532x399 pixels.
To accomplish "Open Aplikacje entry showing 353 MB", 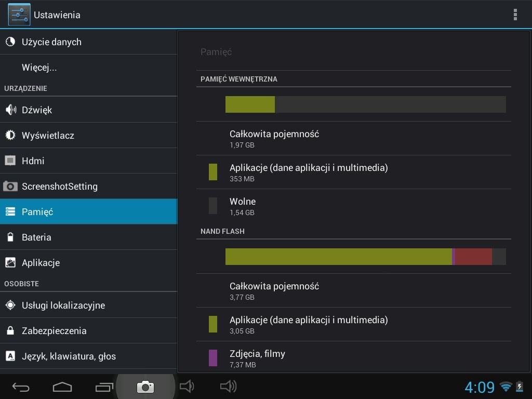I will point(353,172).
